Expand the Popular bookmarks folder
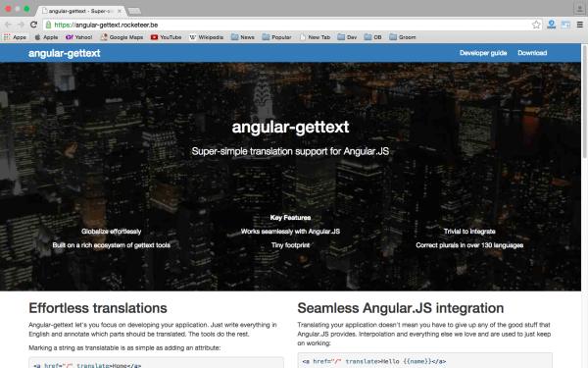This screenshot has height=368, width=588. coord(276,37)
